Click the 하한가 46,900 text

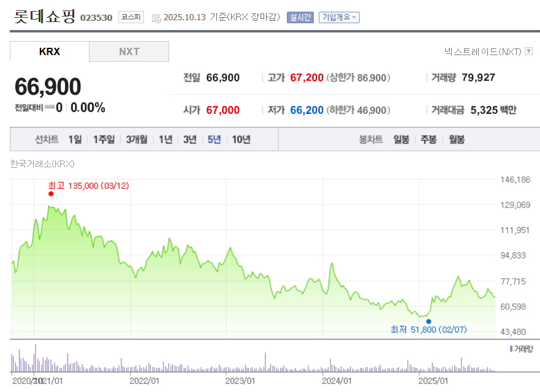click(358, 110)
